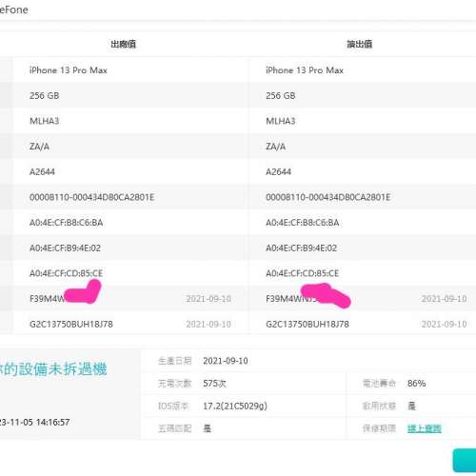
Task: Select ZA/A region in the 出廠值 column
Action: coord(39,147)
